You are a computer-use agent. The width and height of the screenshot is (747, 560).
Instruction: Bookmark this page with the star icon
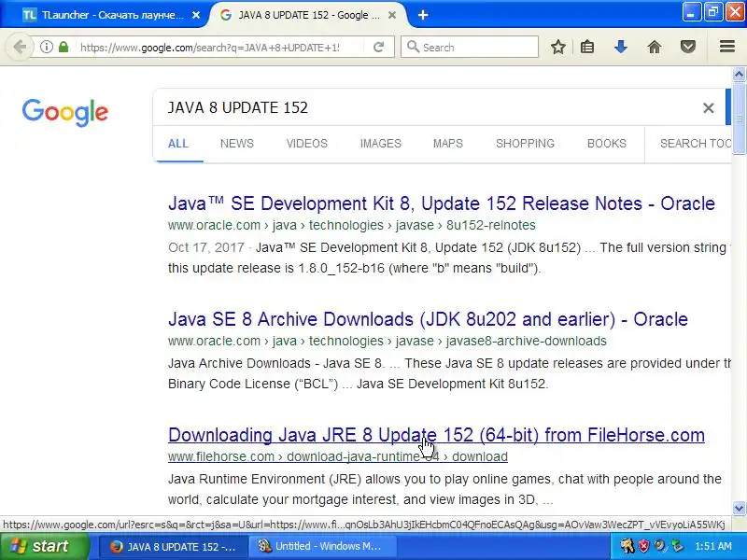pos(557,47)
